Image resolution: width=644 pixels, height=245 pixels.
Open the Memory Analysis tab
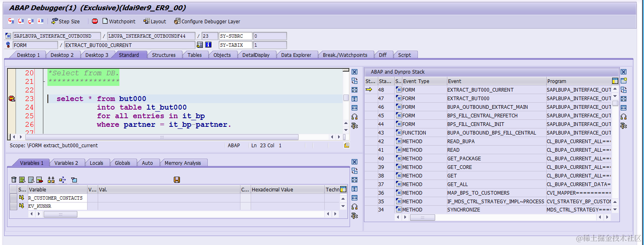tap(183, 163)
